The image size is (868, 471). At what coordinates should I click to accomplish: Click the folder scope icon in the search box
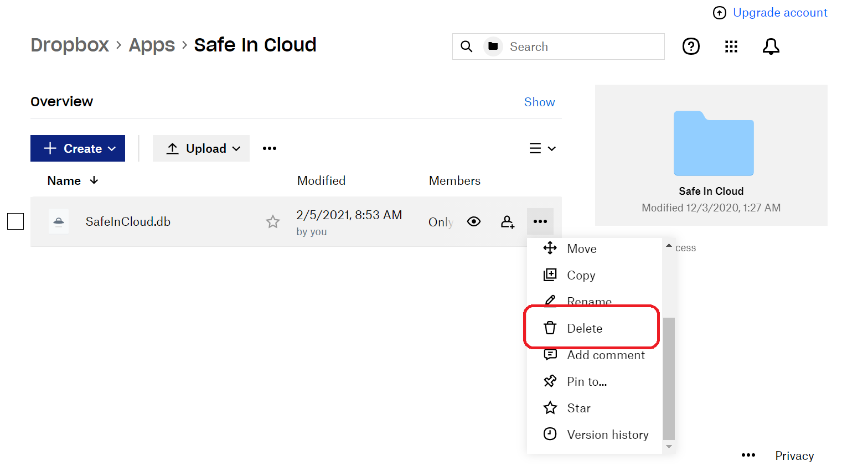pos(493,46)
